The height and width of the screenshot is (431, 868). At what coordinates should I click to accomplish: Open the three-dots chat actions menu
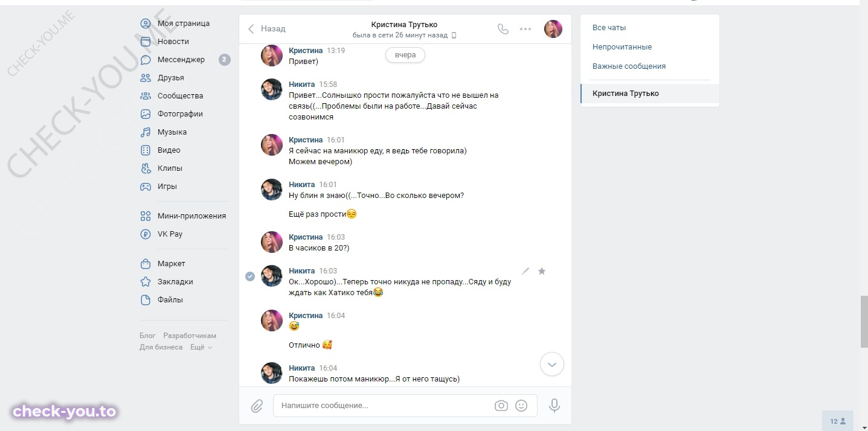(526, 29)
